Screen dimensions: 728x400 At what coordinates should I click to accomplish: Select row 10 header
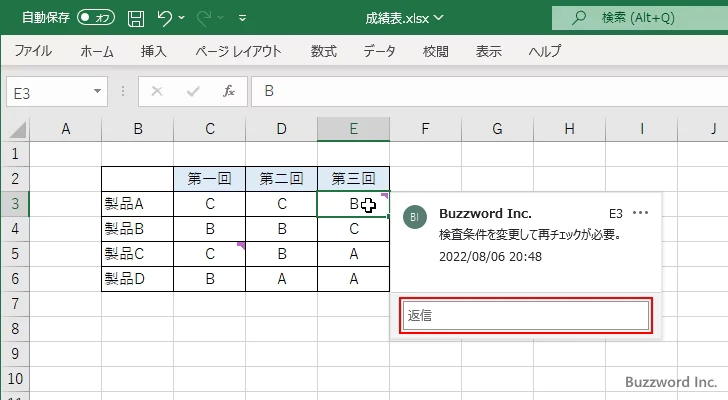pos(15,379)
